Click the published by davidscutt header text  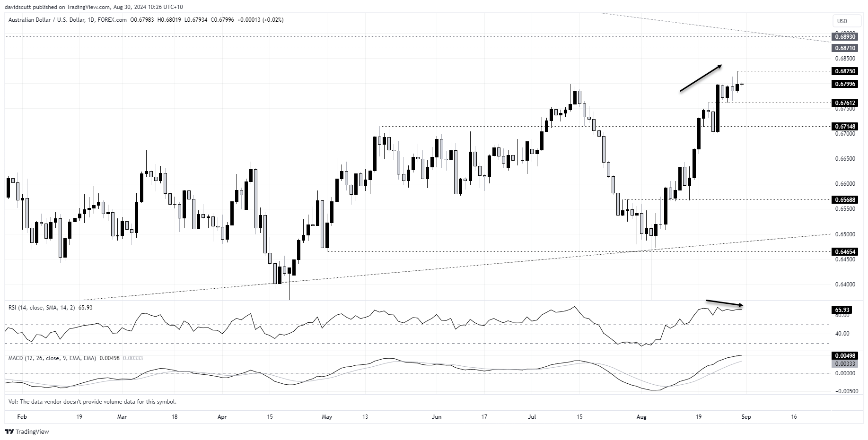pos(94,7)
